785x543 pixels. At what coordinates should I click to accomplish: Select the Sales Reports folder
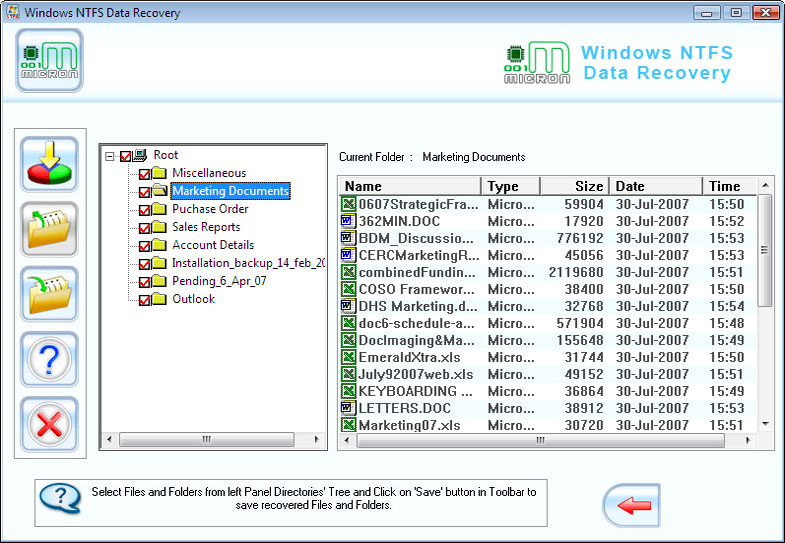coord(206,227)
